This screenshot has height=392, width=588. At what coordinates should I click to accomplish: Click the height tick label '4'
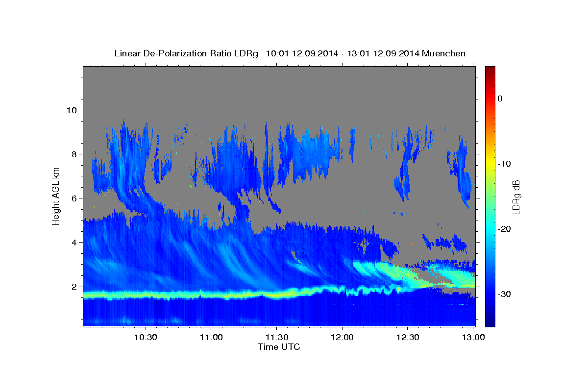pyautogui.click(x=74, y=242)
